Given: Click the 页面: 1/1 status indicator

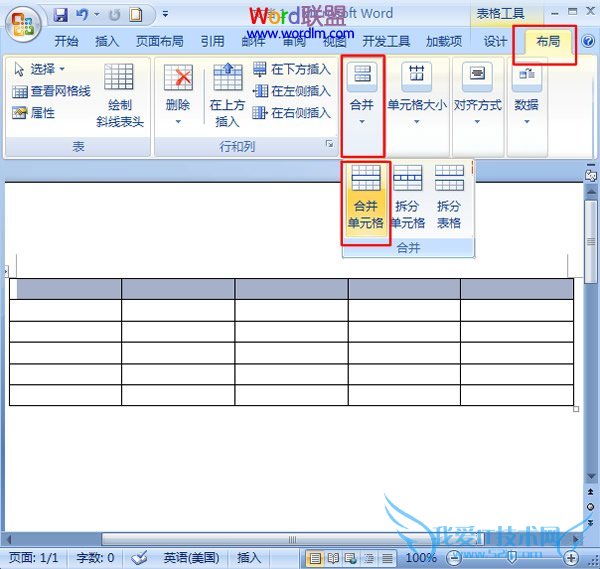Looking at the screenshot, I should pyautogui.click(x=33, y=558).
